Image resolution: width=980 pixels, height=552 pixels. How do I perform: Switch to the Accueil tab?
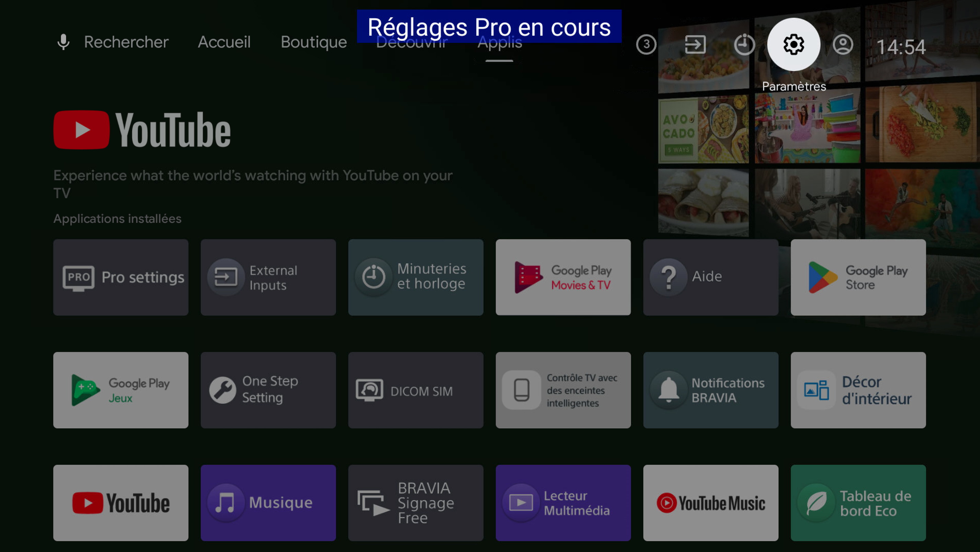(224, 42)
